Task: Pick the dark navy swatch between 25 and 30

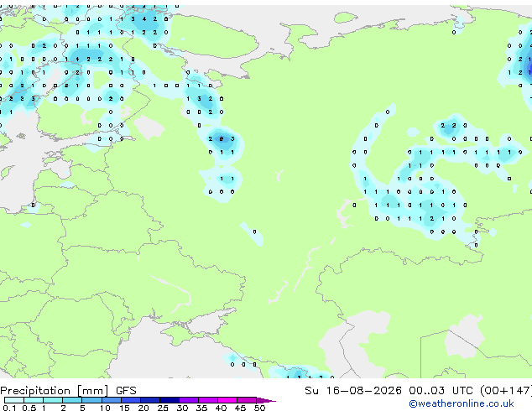Action: [x=170, y=400]
